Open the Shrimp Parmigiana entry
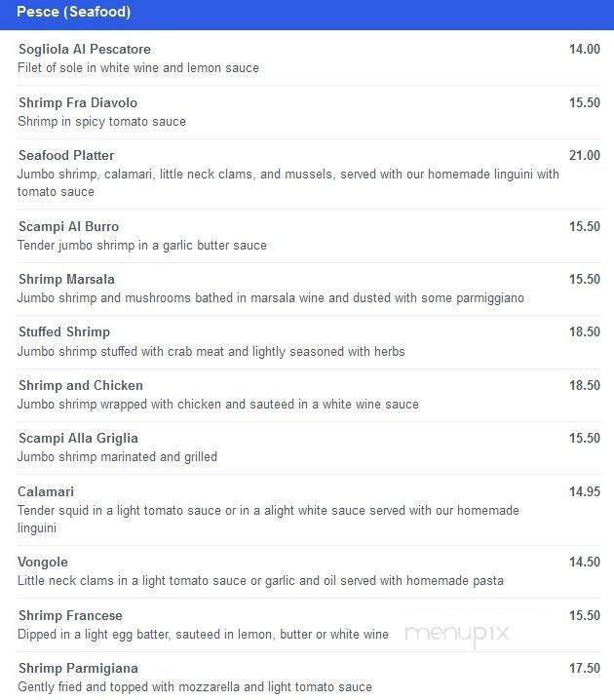Screen dimensions: 614x700 pyautogui.click(x=79, y=668)
